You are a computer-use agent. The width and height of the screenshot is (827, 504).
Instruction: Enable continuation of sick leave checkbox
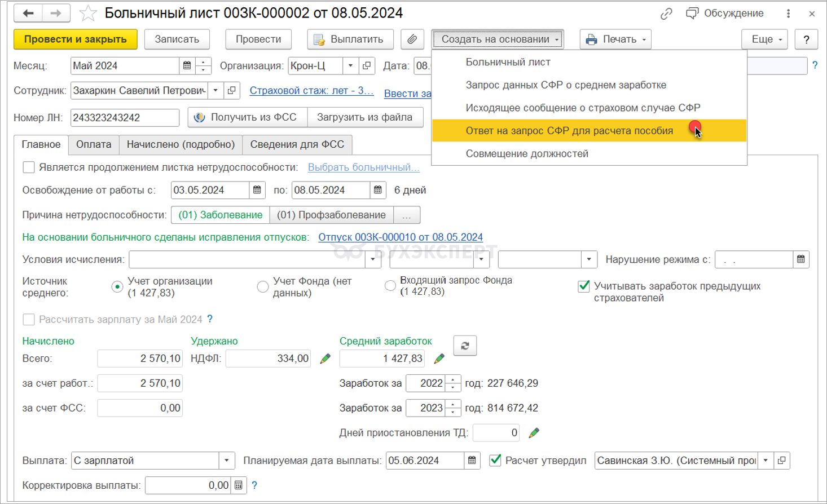[x=29, y=167]
